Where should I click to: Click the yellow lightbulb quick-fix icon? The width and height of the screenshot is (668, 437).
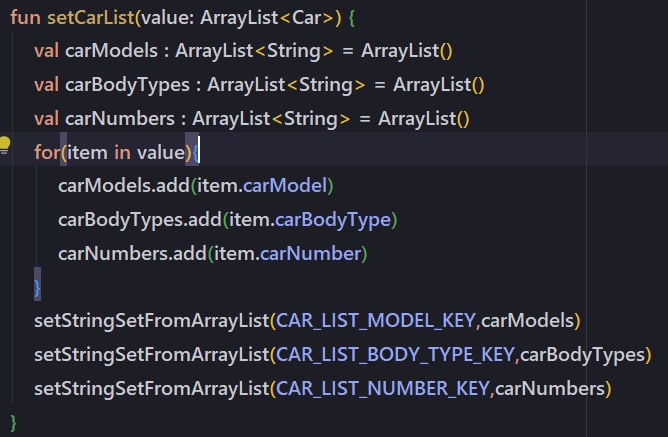coord(5,145)
